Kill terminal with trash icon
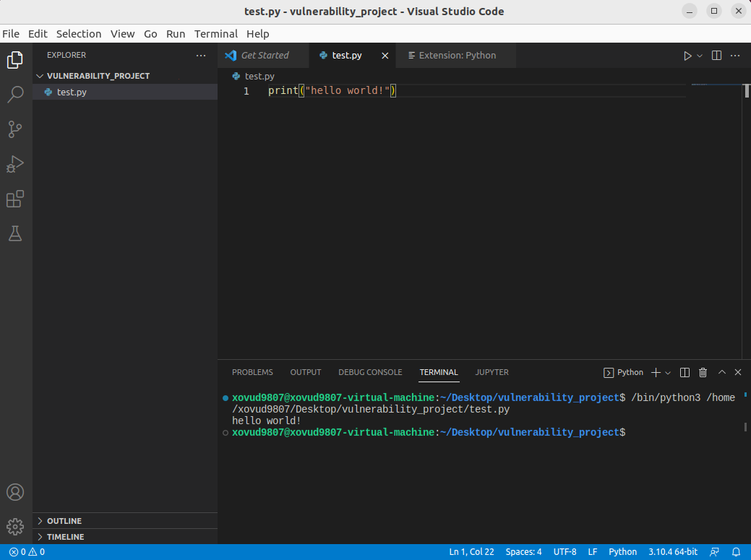751x560 pixels. pos(703,372)
